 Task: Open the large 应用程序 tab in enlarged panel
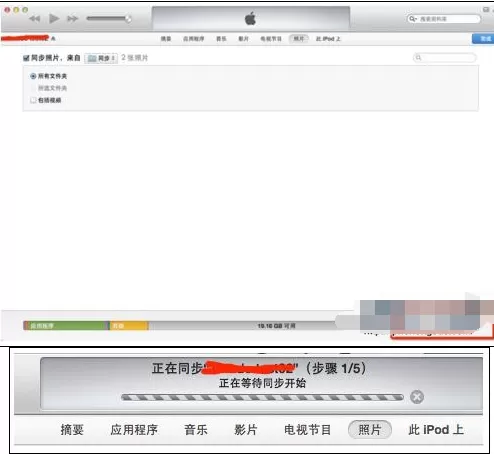point(134,430)
